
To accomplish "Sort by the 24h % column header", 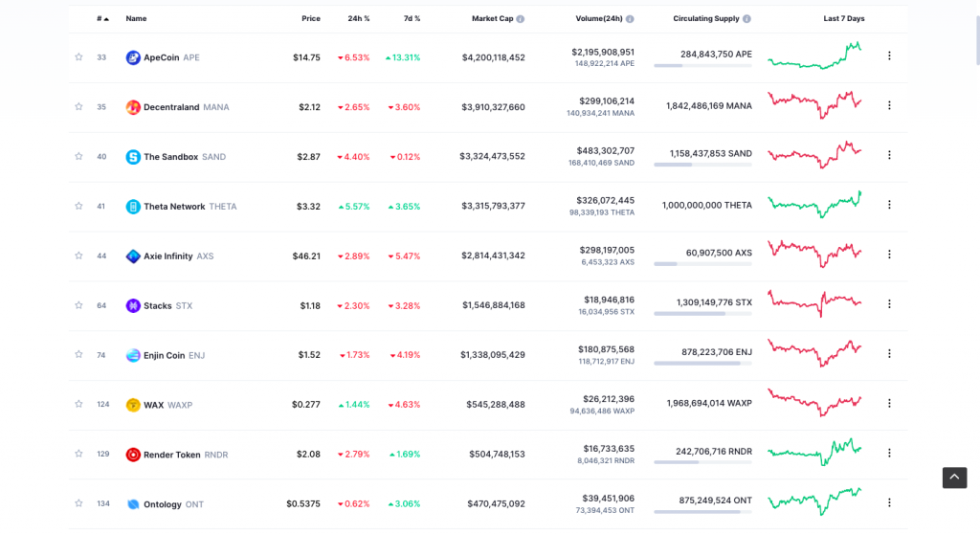I will click(359, 19).
